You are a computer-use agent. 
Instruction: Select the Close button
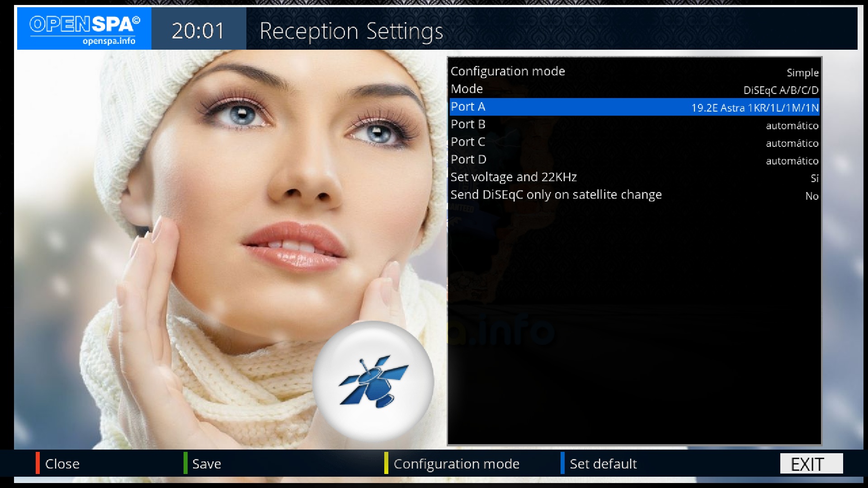(62, 464)
